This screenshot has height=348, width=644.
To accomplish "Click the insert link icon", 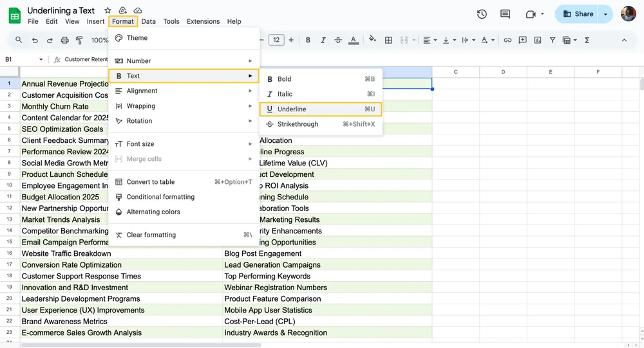I will [x=507, y=40].
